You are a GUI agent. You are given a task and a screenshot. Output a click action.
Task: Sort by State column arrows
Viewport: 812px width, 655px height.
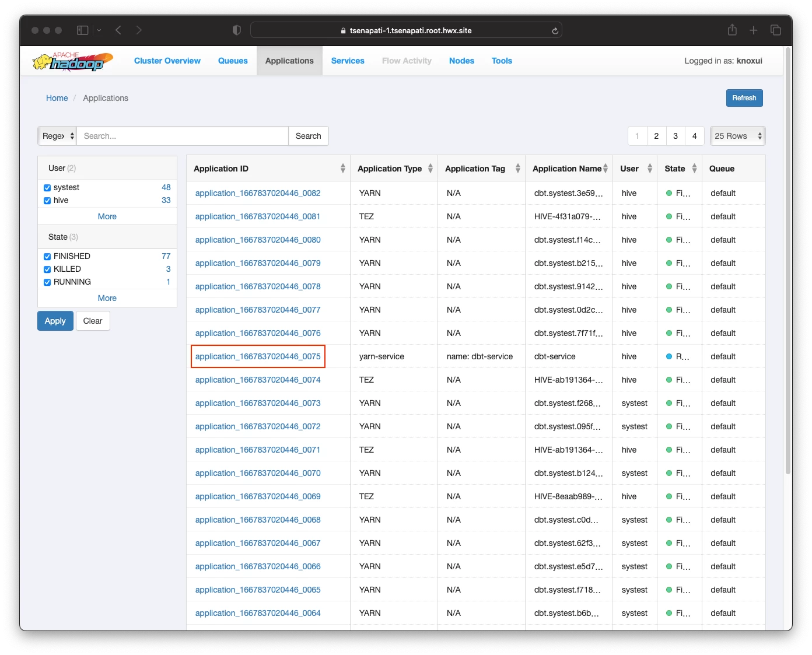point(694,169)
